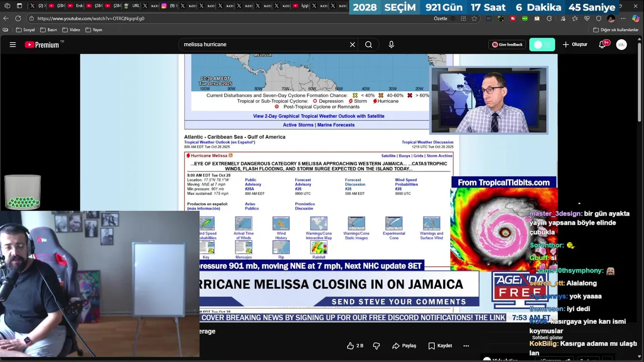Expand Diğer sık kullanılanlar bookmarks folder
Viewport: 644px width, 362px height.
616,30
